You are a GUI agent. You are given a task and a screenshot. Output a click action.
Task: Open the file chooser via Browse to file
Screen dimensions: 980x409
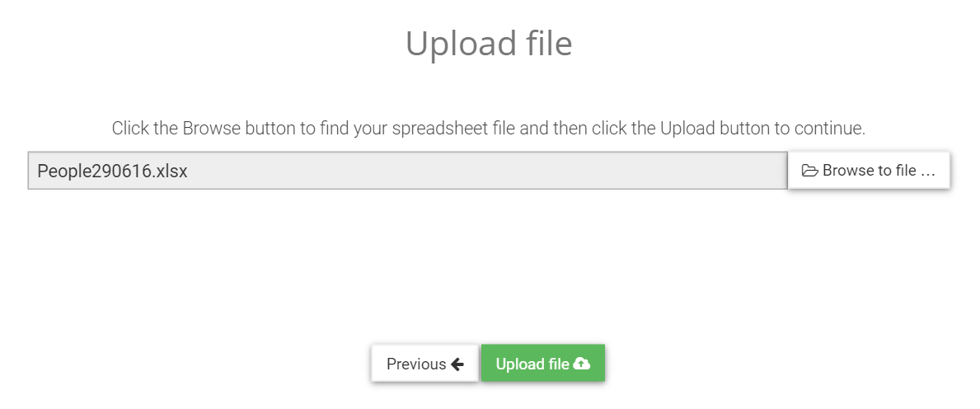point(869,170)
